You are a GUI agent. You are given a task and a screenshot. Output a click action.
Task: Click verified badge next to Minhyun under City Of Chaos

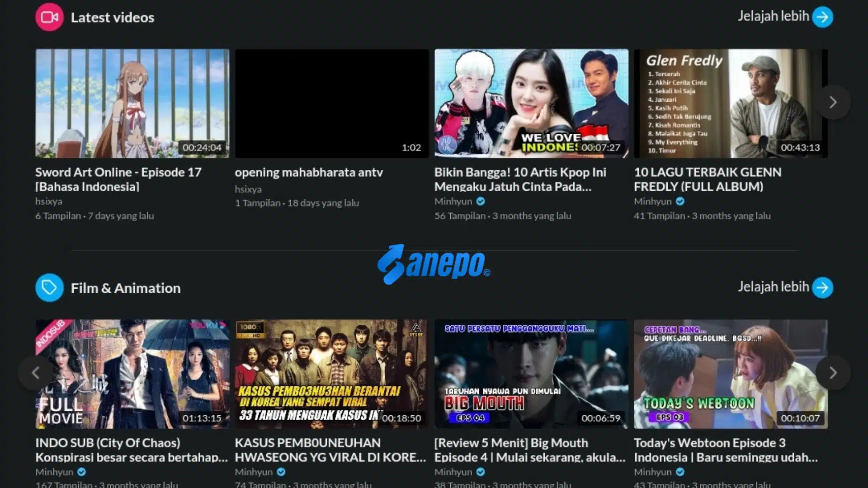(81, 472)
